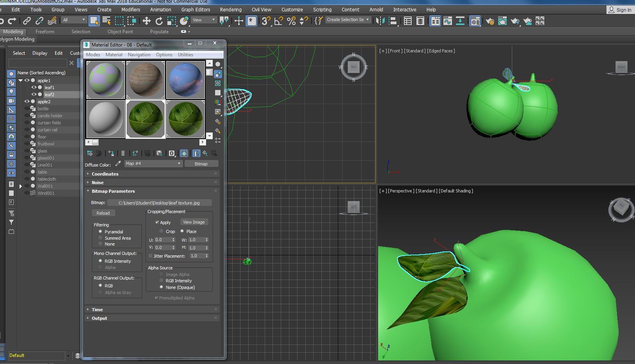Expand the Wall001 tree item

(21, 186)
